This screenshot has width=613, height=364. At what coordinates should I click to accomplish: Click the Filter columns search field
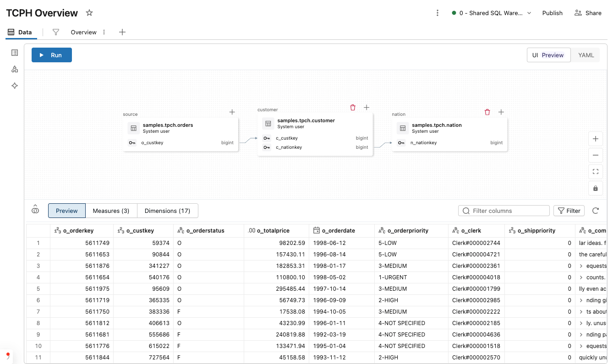click(x=503, y=211)
